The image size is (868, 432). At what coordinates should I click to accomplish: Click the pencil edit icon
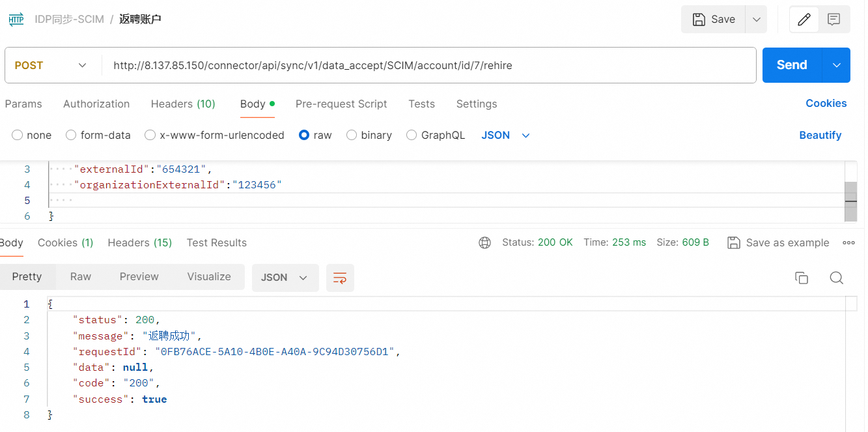coord(804,20)
